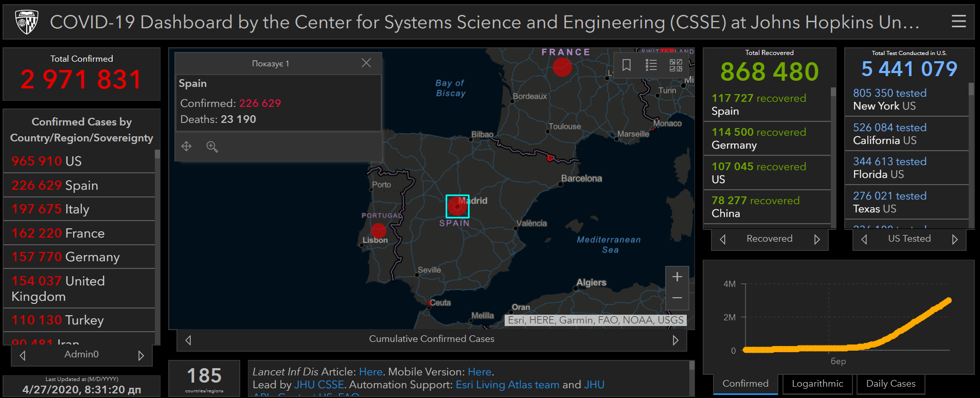The height and width of the screenshot is (398, 980).
Task: Zoom in the map with plus button
Action: click(x=677, y=277)
